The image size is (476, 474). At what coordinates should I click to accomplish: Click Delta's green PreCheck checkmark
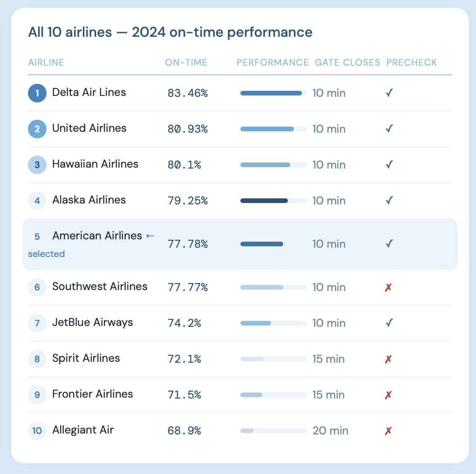click(x=389, y=93)
